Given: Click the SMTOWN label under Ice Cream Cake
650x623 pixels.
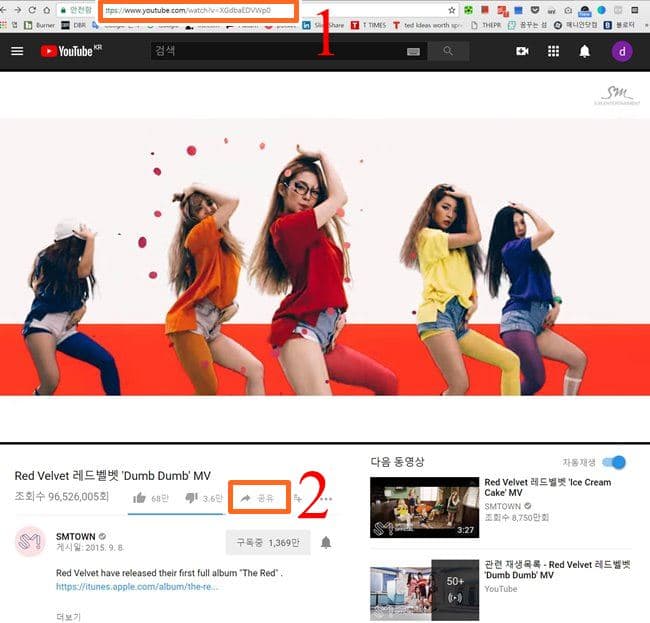Looking at the screenshot, I should 502,506.
